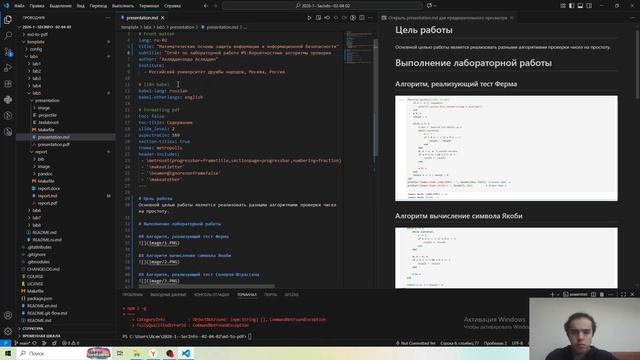Maximize the terminal panel size
The width and height of the screenshot is (640, 360).
tap(623, 294)
